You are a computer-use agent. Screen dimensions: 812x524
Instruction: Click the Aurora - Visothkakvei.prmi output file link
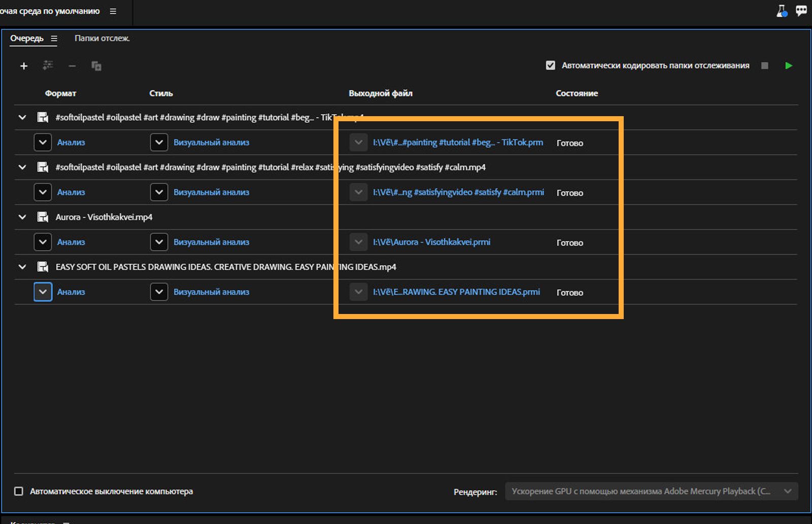[431, 242]
